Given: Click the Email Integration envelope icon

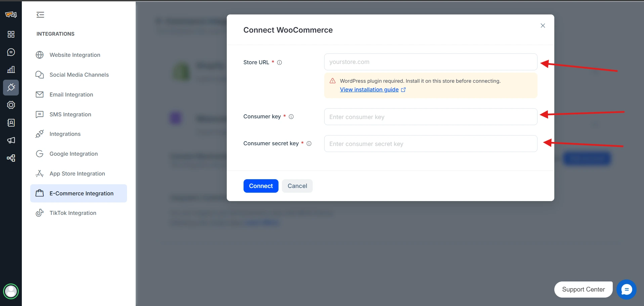Looking at the screenshot, I should pos(40,94).
